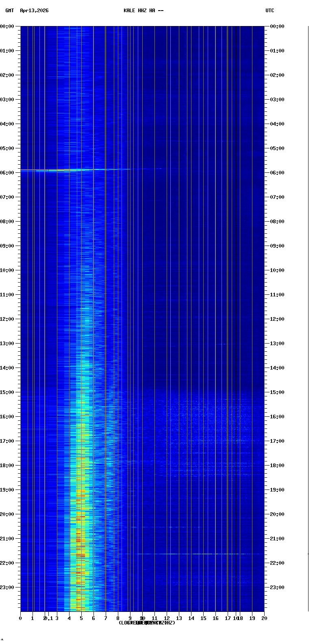Select the 0 Hz frequency axis label

pyautogui.click(x=20, y=618)
